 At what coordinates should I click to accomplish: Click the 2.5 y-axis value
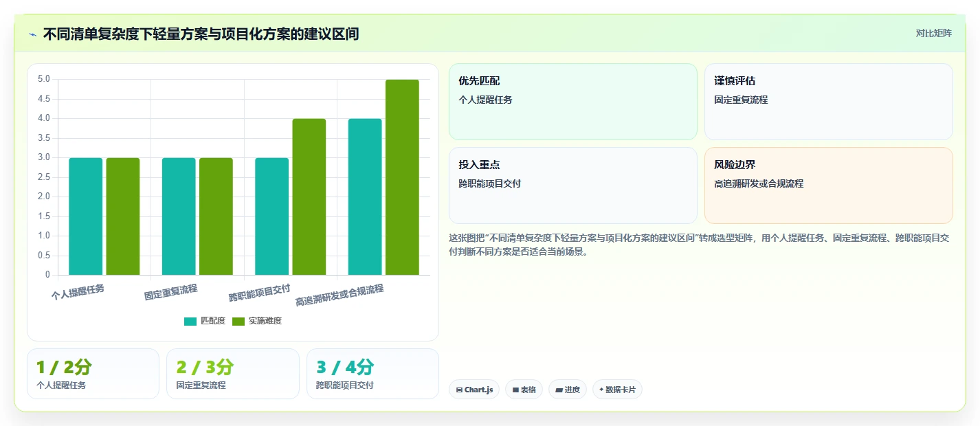[x=43, y=177]
